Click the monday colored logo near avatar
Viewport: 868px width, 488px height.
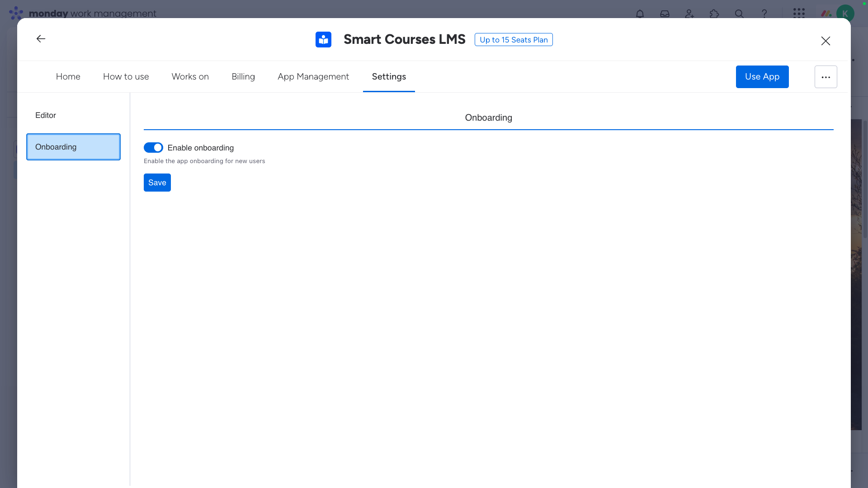point(826,14)
